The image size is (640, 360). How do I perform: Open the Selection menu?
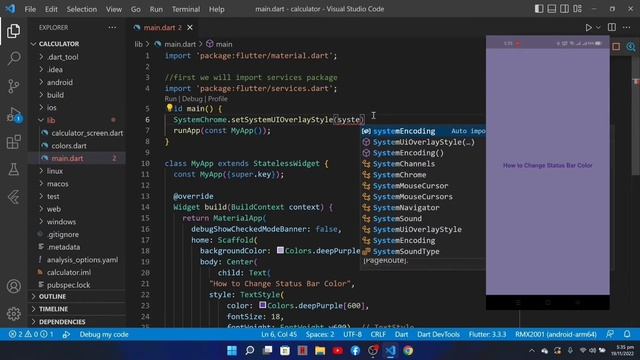[x=82, y=9]
